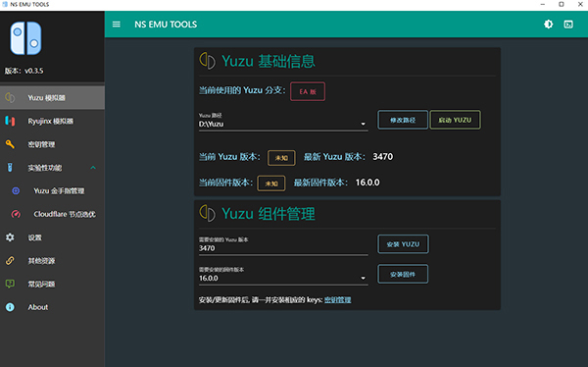Follow the 密钥管理 link in the note
The width and height of the screenshot is (588, 367).
(x=337, y=299)
